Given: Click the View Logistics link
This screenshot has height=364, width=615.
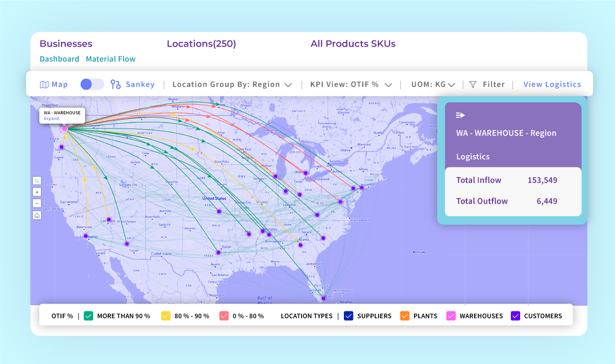Looking at the screenshot, I should point(552,84).
